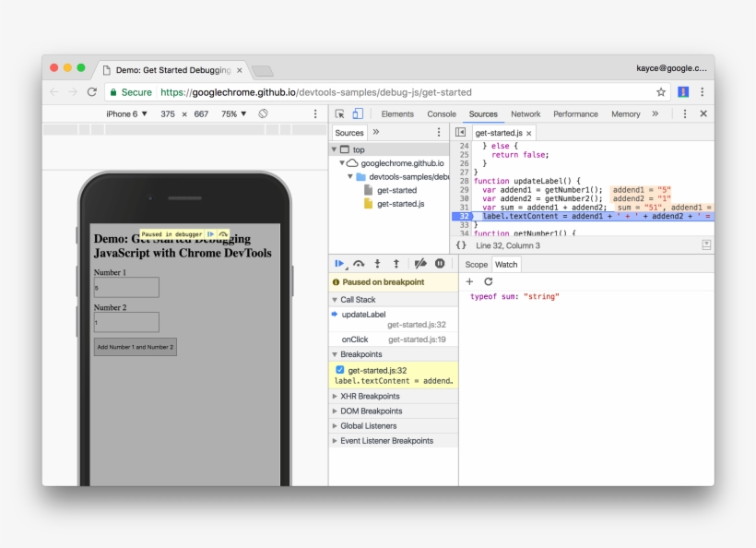This screenshot has height=548, width=756.
Task: Expand the Event Listener Breakpoints section
Action: (386, 441)
